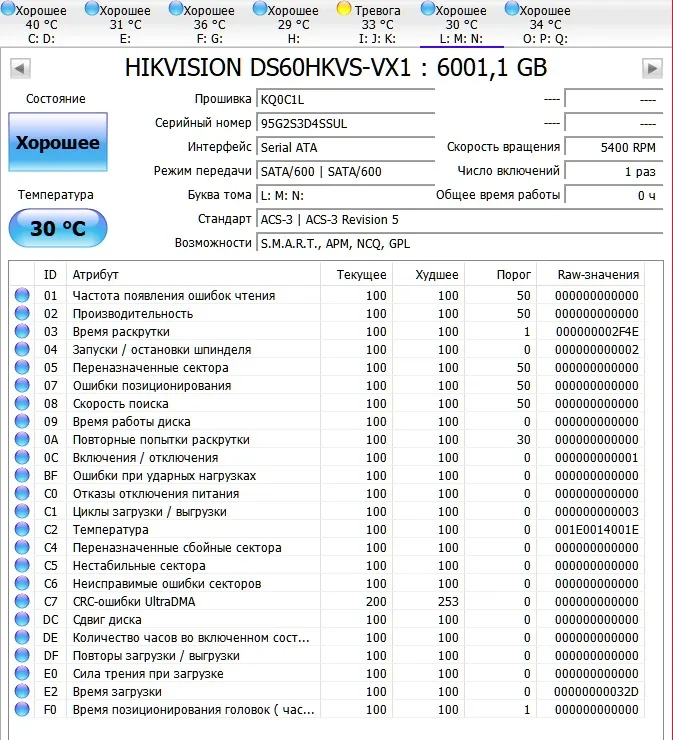Select the 'Частота появления ошибок чтения' attribute text

tap(174, 296)
